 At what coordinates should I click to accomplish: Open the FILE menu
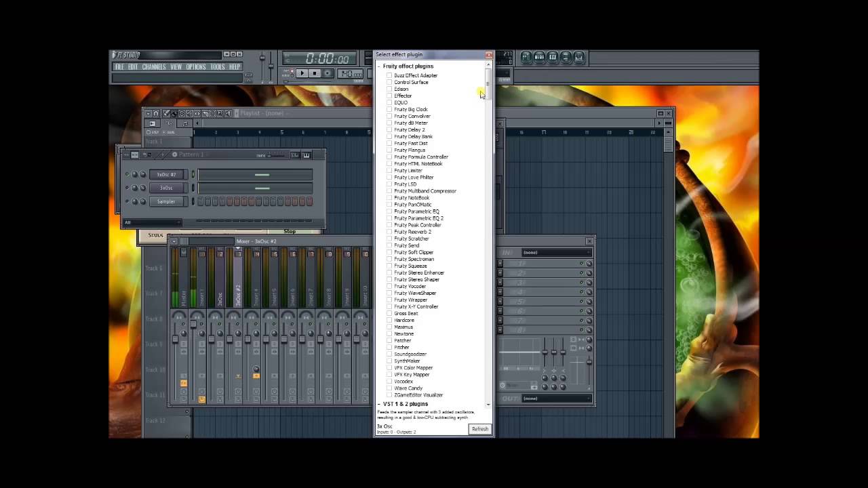point(119,67)
